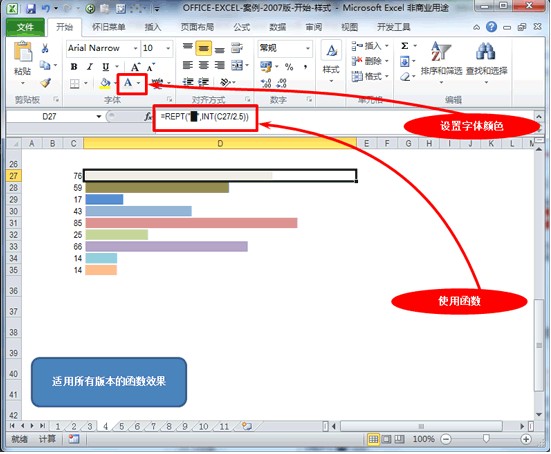
Task: Switch to the 数据 tab
Action: point(277,27)
